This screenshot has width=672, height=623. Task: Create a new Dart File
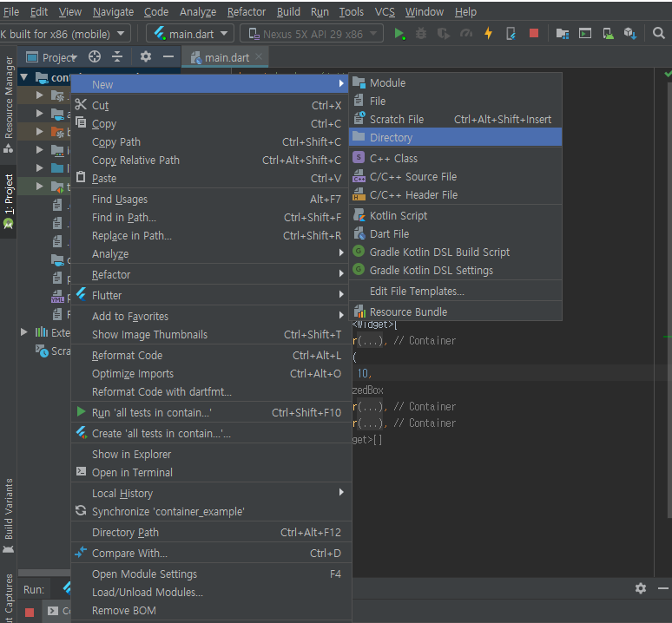(x=455, y=233)
